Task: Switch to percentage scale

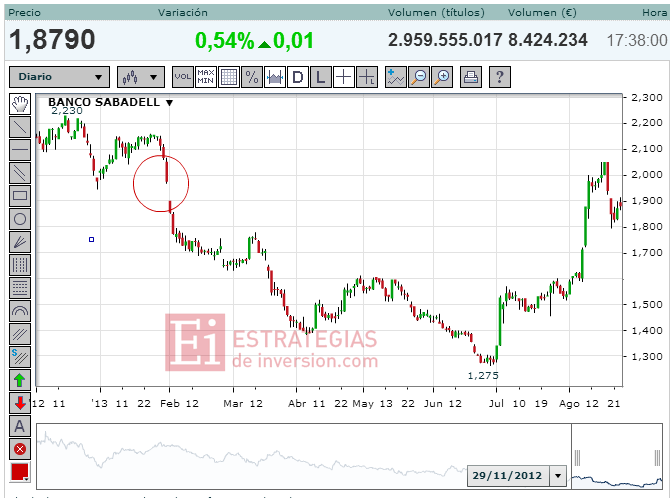Action: (x=252, y=77)
